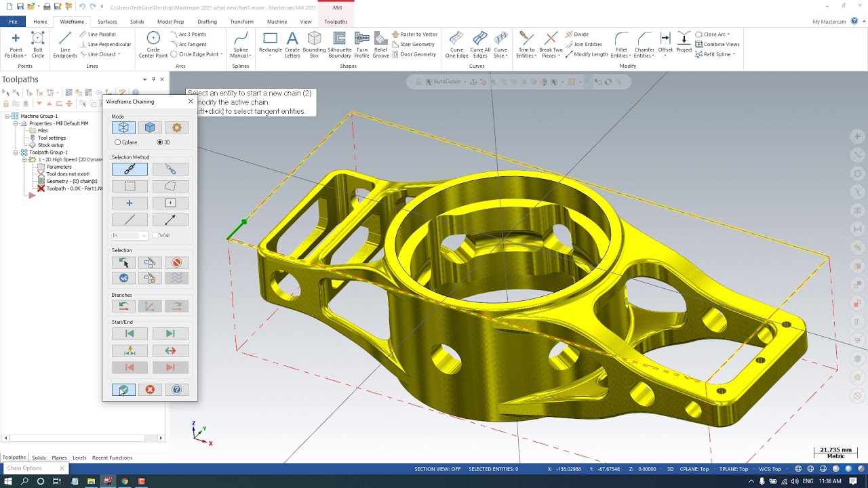Open the Toolpaths ribbon tab
The image size is (868, 488).
(x=336, y=22)
